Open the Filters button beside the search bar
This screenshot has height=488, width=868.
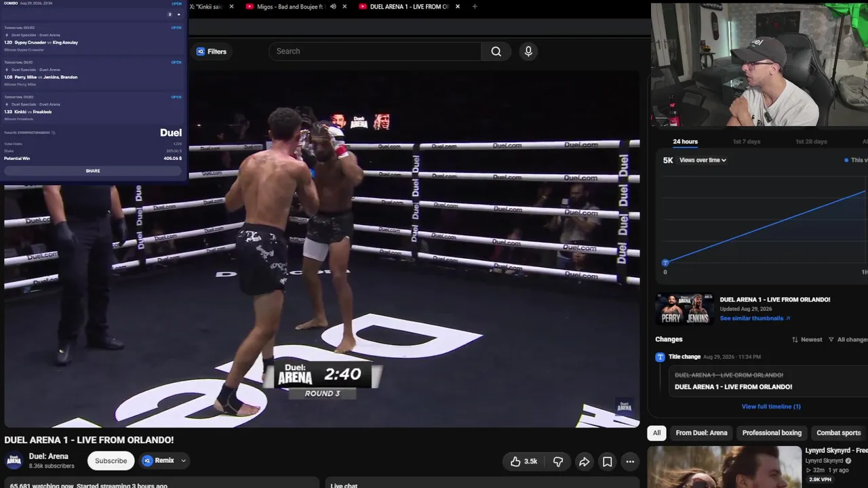(212, 52)
